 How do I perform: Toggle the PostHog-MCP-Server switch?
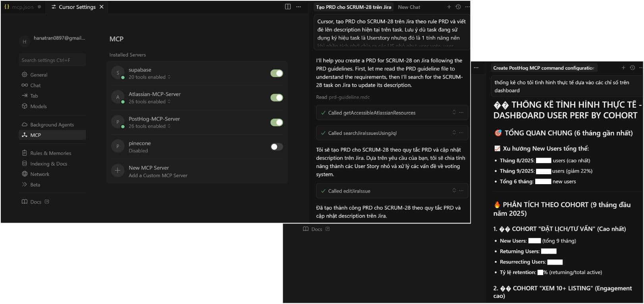pyautogui.click(x=277, y=122)
